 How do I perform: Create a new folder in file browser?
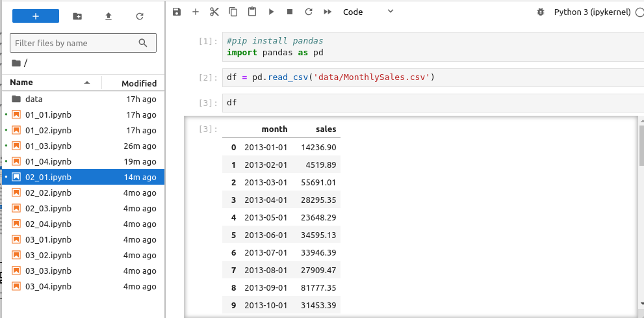pyautogui.click(x=77, y=16)
